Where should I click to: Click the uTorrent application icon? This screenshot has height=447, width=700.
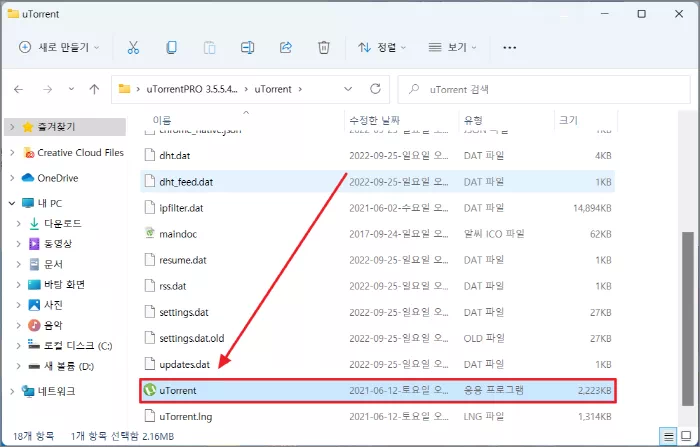150,390
